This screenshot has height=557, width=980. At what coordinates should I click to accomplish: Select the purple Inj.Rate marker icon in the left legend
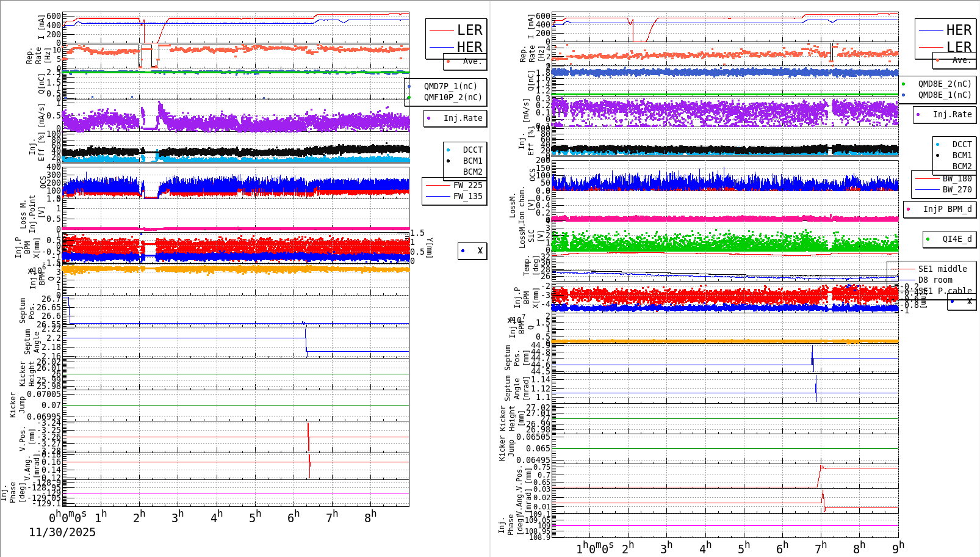coord(429,118)
